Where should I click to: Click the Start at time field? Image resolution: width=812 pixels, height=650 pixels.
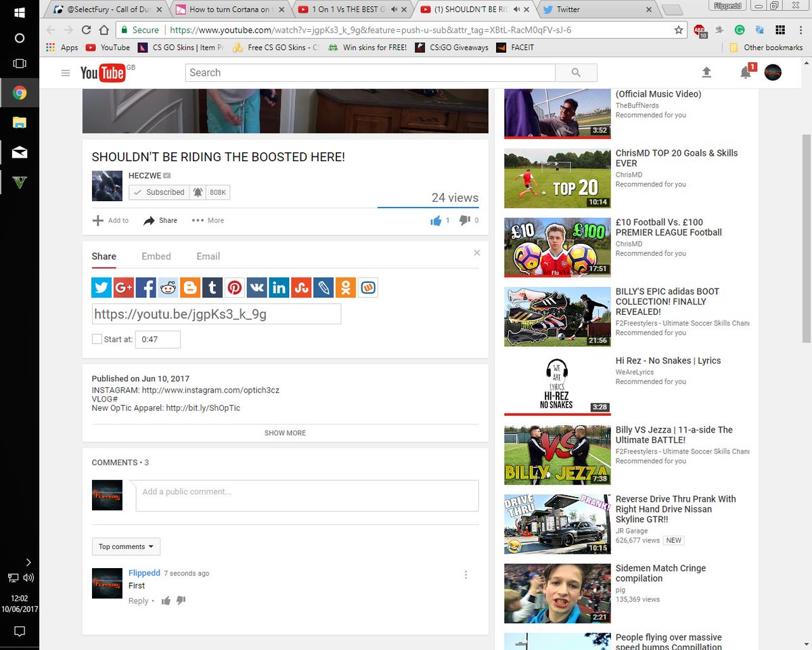[158, 339]
